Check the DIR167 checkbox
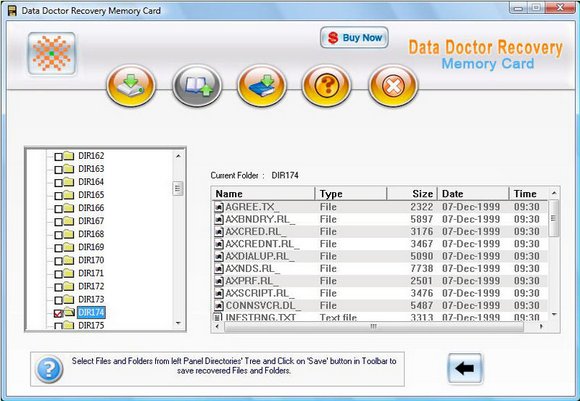Viewport: 580px width, 401px height. click(x=58, y=222)
